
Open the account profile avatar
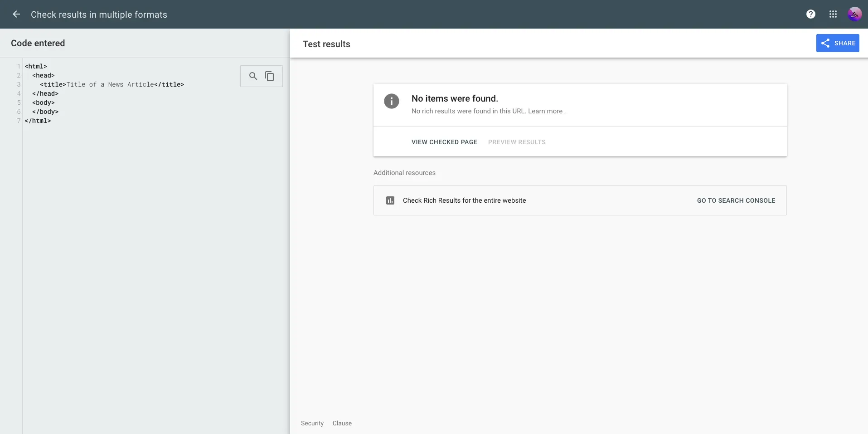pos(854,15)
